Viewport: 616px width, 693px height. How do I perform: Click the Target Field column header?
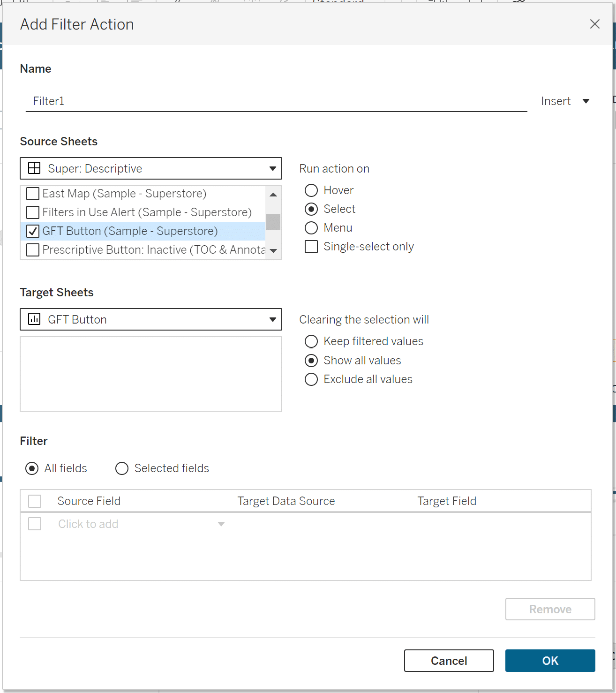tap(447, 501)
